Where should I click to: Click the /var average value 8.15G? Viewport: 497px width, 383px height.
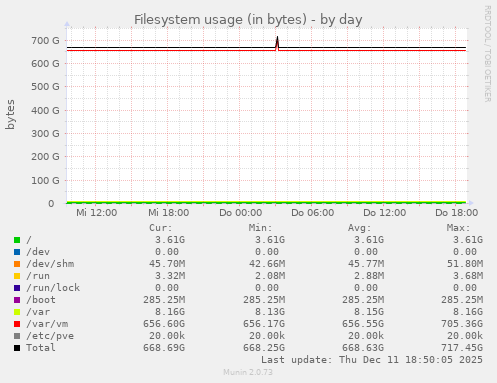coord(369,312)
